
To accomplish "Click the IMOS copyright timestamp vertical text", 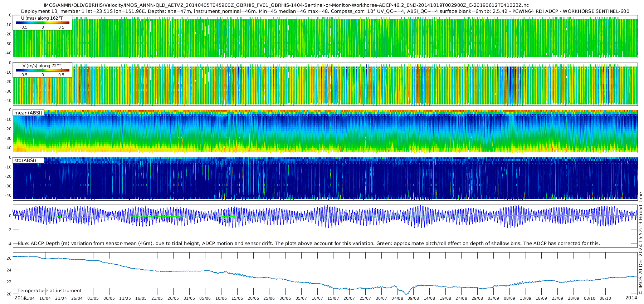I will point(641,243).
